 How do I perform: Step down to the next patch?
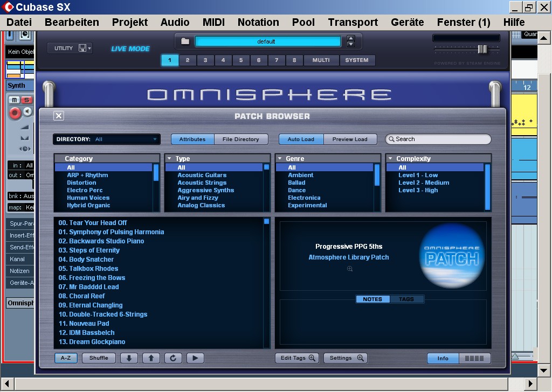tap(129, 358)
